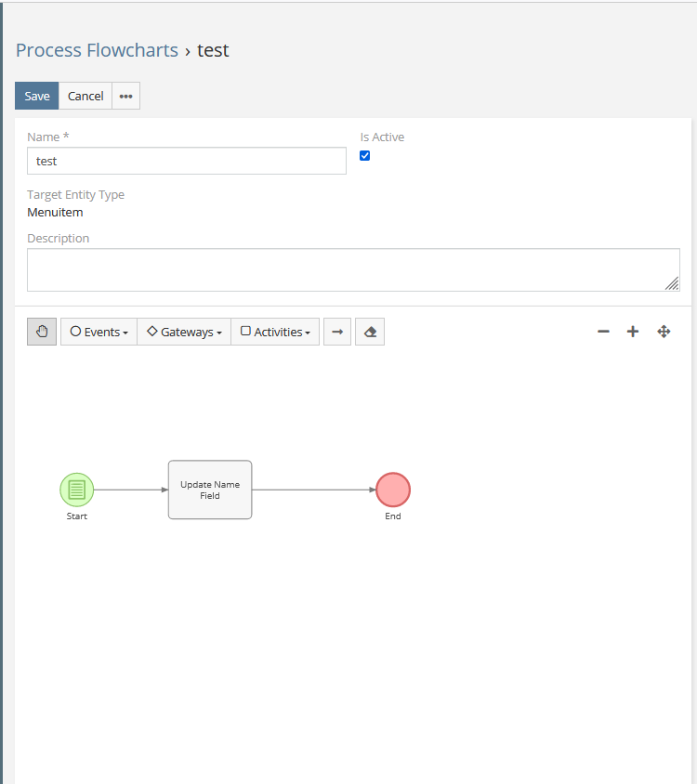Click the End node label
This screenshot has height=784, width=697.
point(393,516)
